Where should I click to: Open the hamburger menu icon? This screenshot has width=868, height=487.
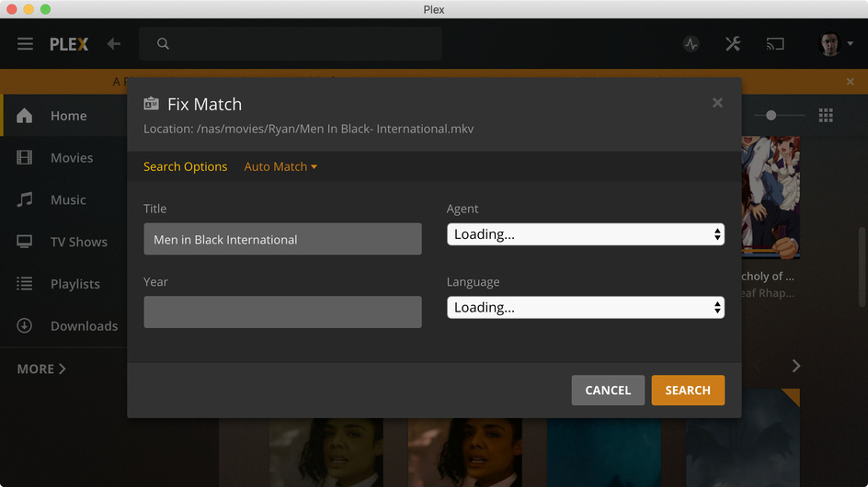pyautogui.click(x=25, y=44)
